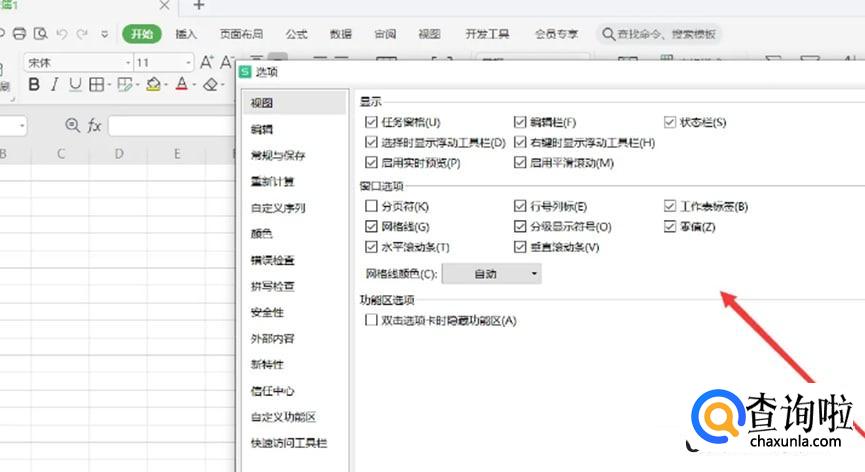The height and width of the screenshot is (472, 865).
Task: Click the zoom magnifier beside fx
Action: coord(72,125)
